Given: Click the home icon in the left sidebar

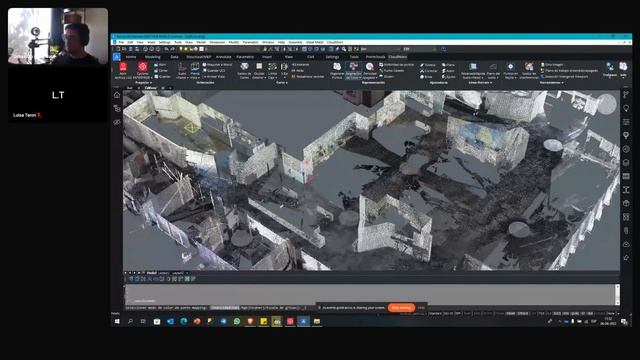Looking at the screenshot, I should click(117, 95).
